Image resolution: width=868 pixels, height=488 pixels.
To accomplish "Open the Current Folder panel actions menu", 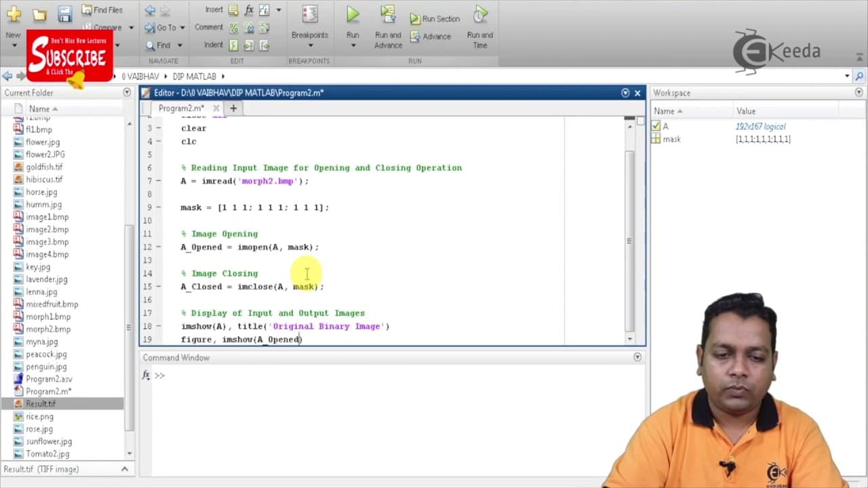I will click(127, 92).
